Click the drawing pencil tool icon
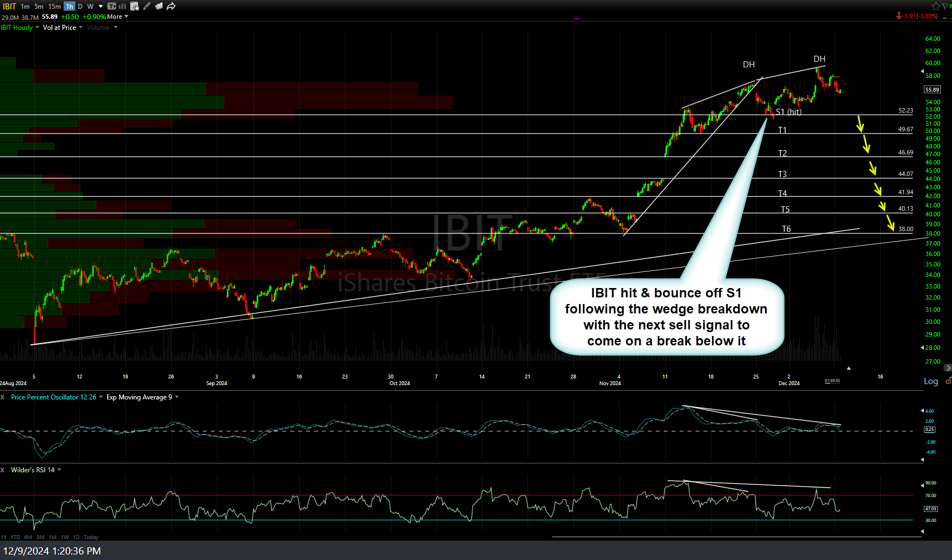The height and width of the screenshot is (560, 952). coord(147,6)
